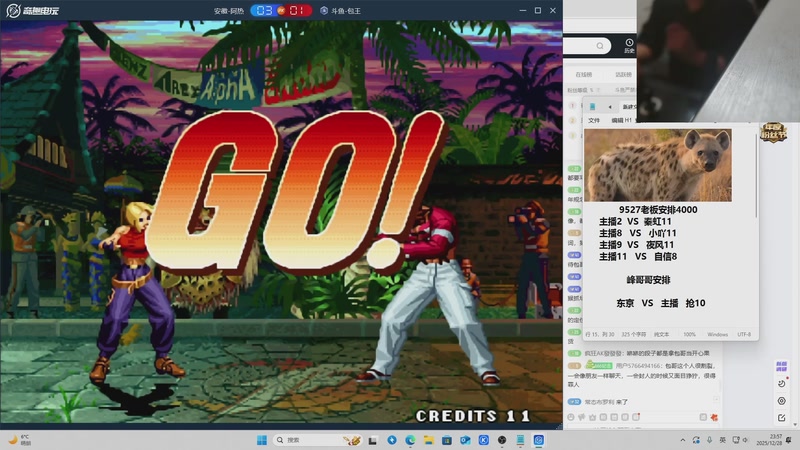Screen dimensions: 800x450
Task: Click the emoji face icon in chat toolbar
Action: [x=571, y=417]
